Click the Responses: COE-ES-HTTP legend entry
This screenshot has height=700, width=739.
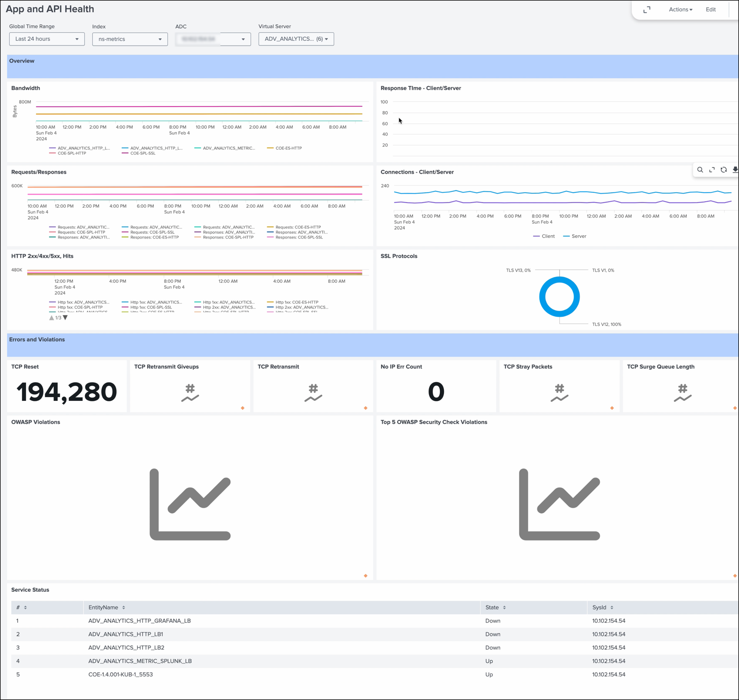(x=150, y=238)
